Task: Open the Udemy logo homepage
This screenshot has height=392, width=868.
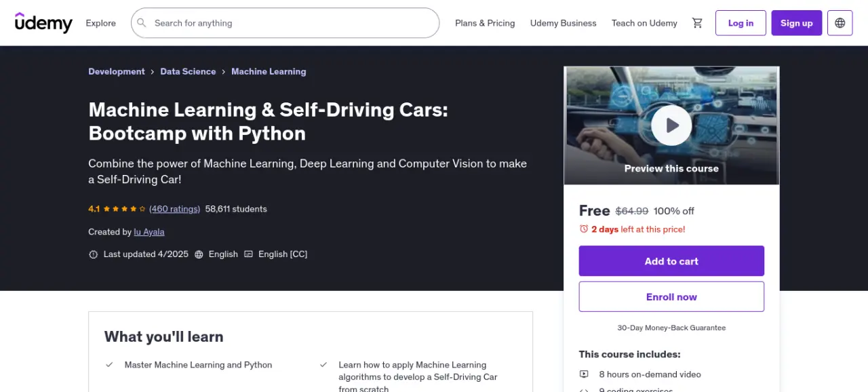Action: pyautogui.click(x=43, y=22)
